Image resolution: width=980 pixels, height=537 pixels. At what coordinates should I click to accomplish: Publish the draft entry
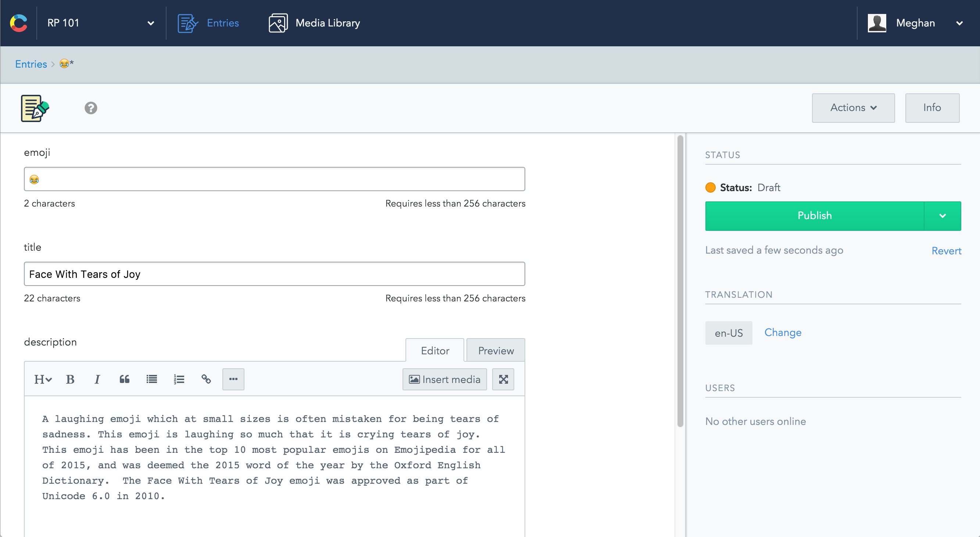tap(814, 216)
